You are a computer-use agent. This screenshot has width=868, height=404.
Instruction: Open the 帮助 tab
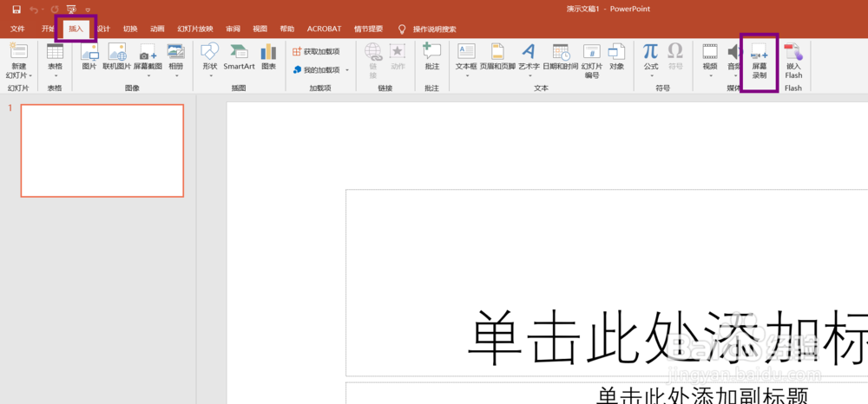(286, 29)
